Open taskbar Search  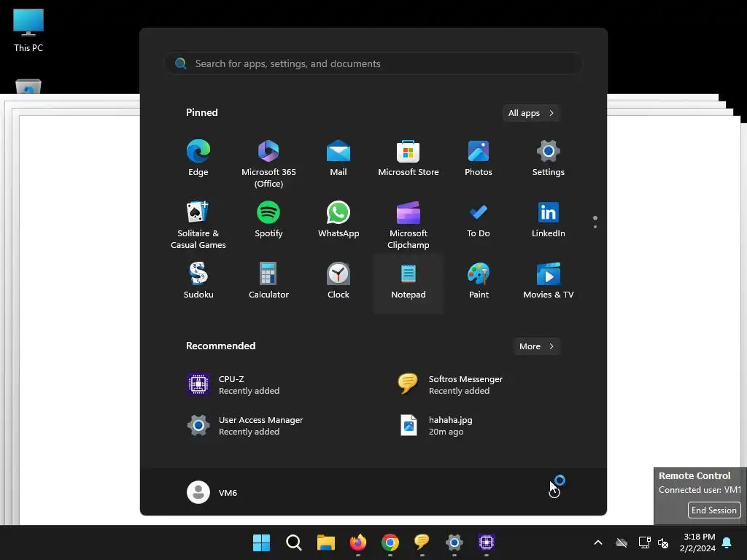point(293,542)
